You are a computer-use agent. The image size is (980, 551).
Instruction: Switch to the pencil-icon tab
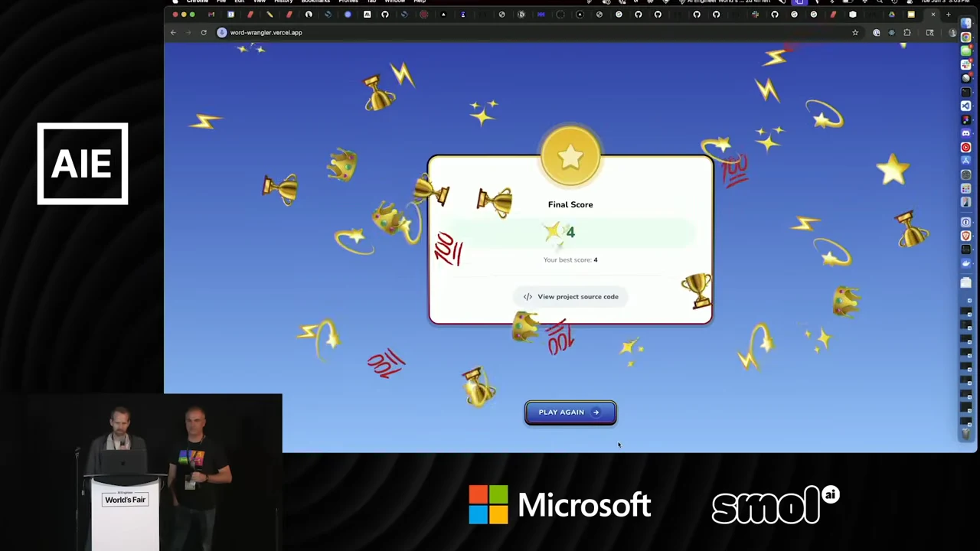click(269, 15)
